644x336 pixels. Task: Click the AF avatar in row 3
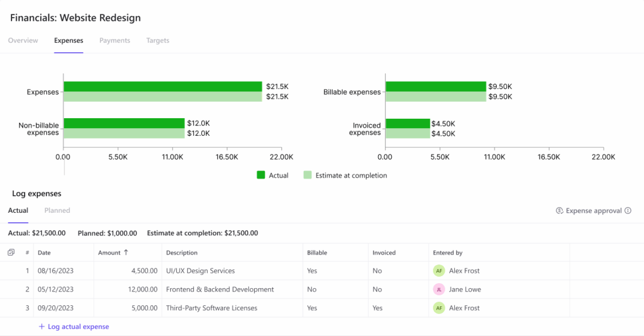click(439, 308)
